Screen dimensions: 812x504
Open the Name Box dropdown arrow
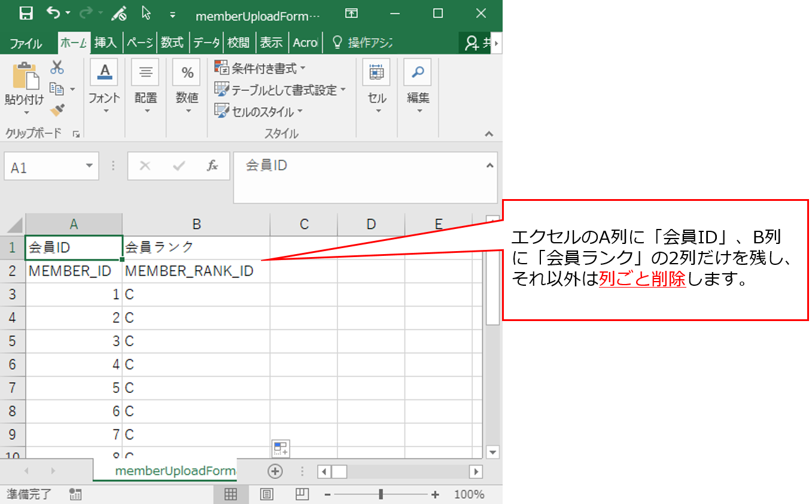89,166
